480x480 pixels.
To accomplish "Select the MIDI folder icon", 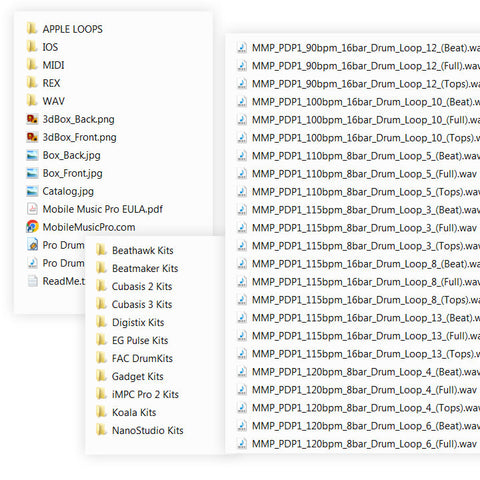I will tap(32, 65).
